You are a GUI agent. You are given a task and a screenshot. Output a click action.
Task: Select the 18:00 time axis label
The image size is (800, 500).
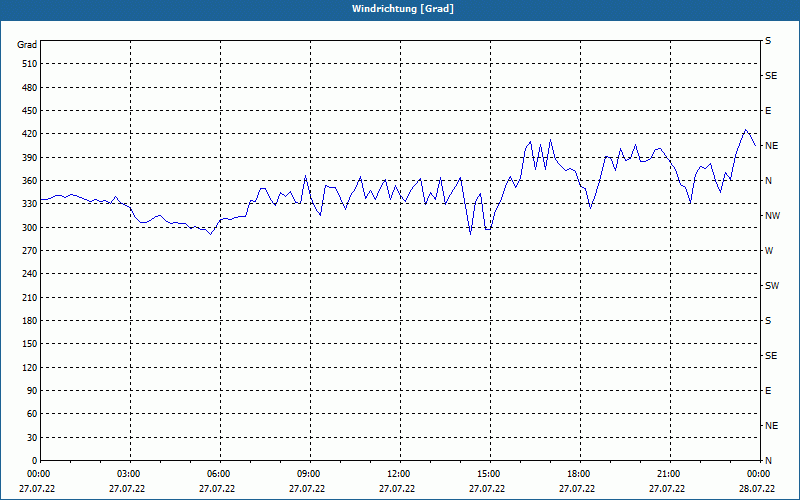[x=579, y=474]
